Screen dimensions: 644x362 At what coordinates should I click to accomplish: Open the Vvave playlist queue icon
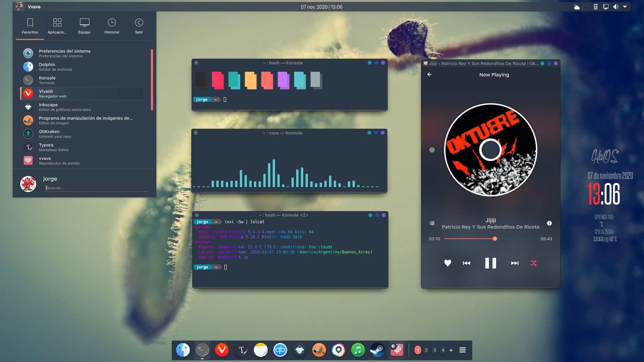pyautogui.click(x=431, y=223)
